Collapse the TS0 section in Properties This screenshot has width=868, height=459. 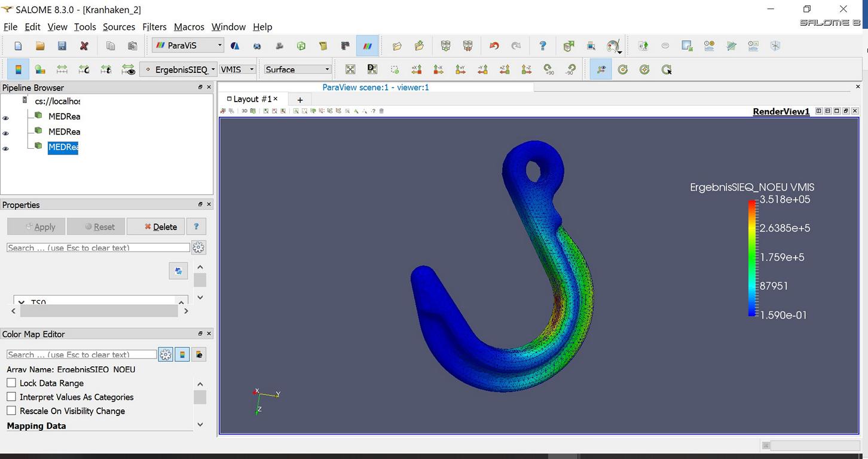21,302
